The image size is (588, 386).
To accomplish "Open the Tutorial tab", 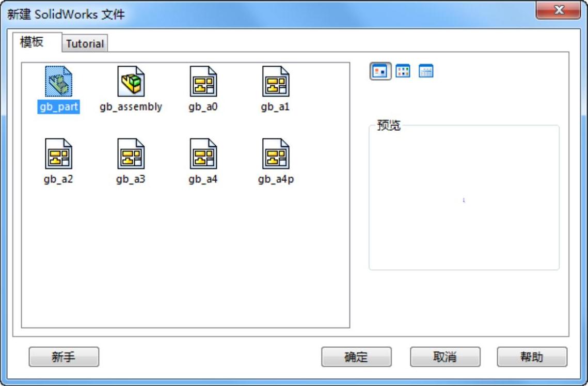I will tap(85, 43).
